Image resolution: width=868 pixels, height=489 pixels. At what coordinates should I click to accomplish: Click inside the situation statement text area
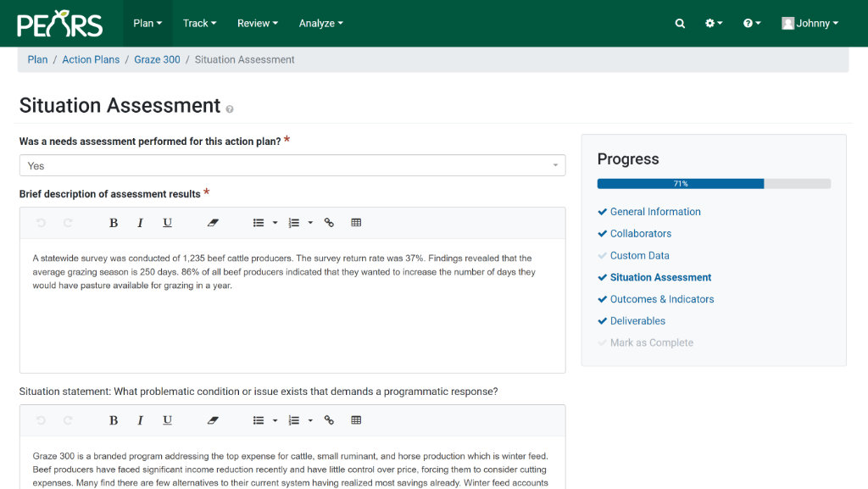292,462
